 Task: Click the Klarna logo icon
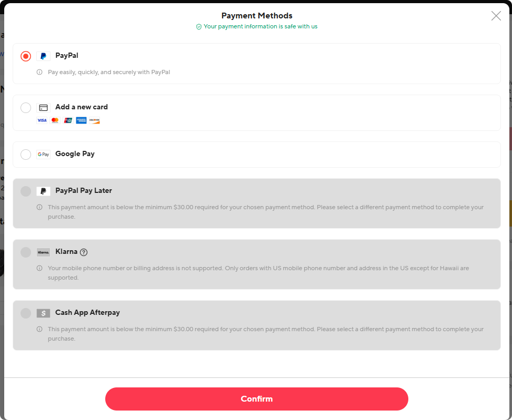[43, 252]
